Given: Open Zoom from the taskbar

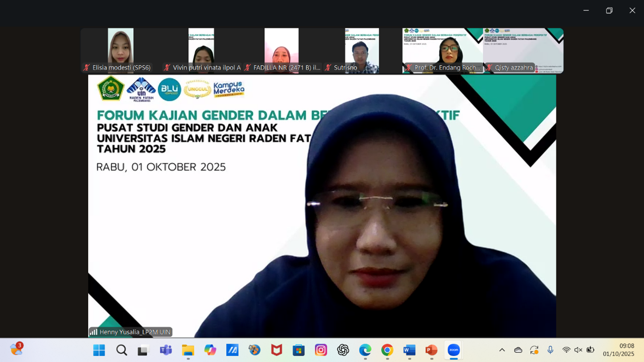Looking at the screenshot, I should [x=453, y=350].
